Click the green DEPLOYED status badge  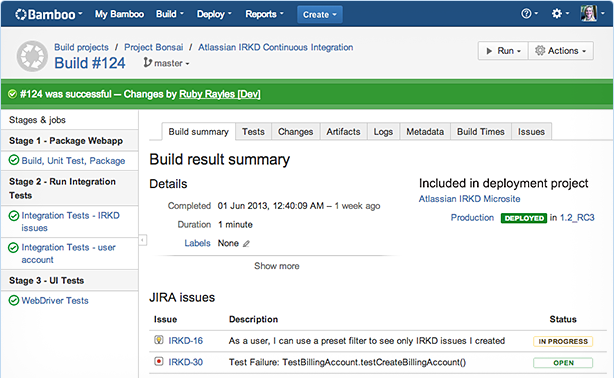click(x=524, y=218)
